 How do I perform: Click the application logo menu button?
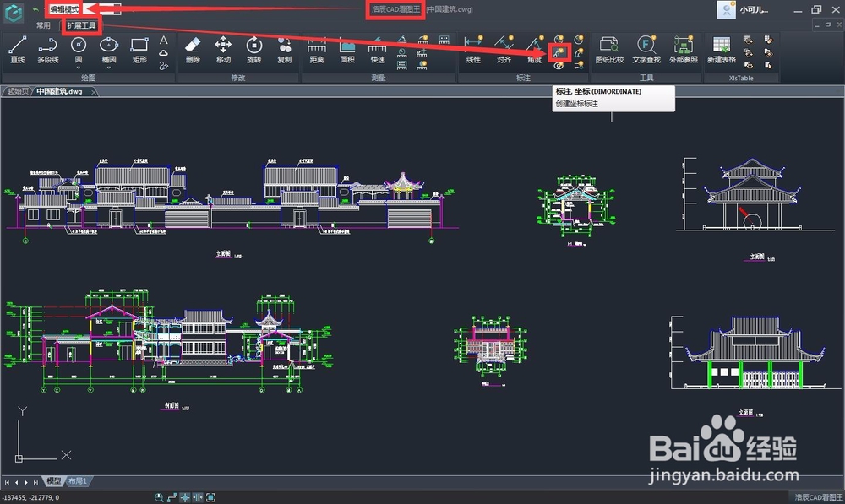[x=14, y=13]
